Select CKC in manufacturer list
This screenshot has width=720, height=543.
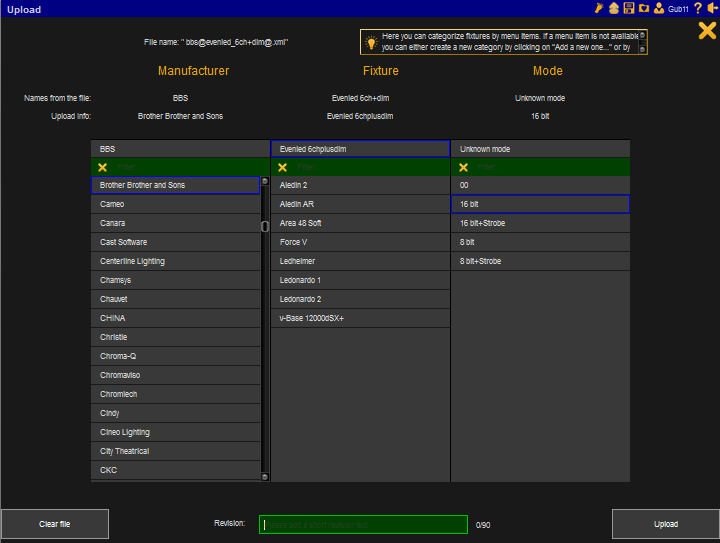click(x=175, y=470)
